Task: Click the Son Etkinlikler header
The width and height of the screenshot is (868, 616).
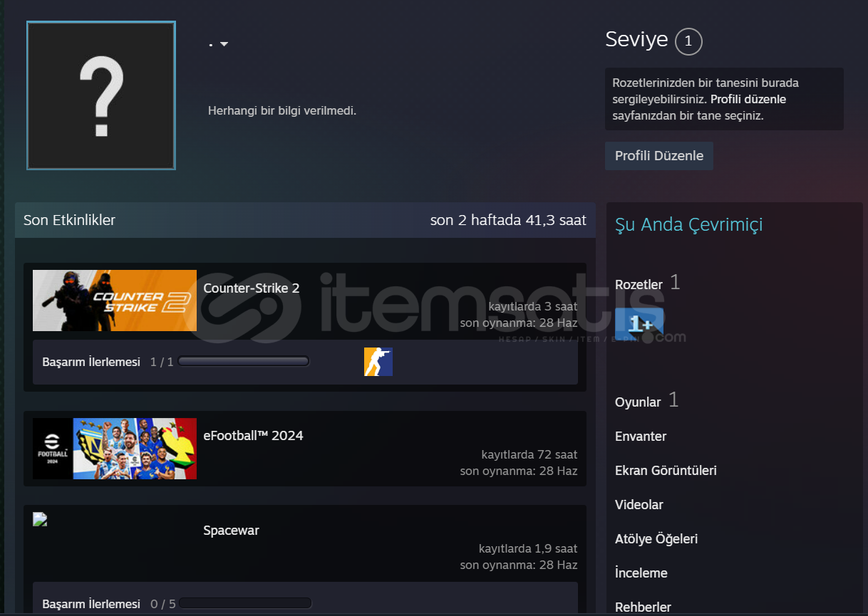Action: click(x=69, y=220)
